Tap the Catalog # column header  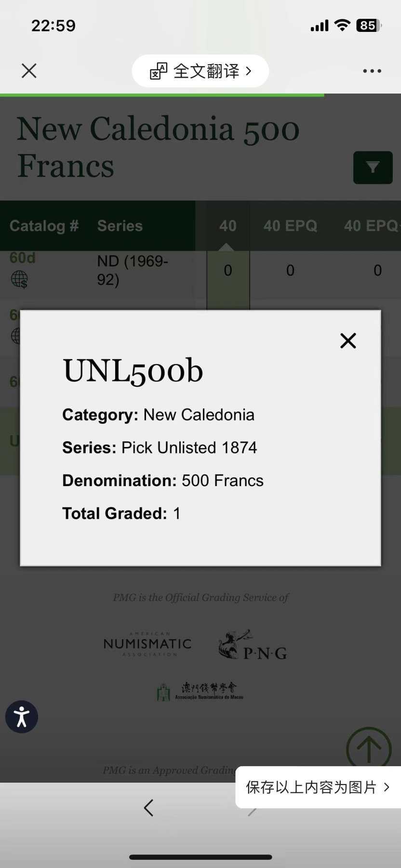[x=44, y=226]
